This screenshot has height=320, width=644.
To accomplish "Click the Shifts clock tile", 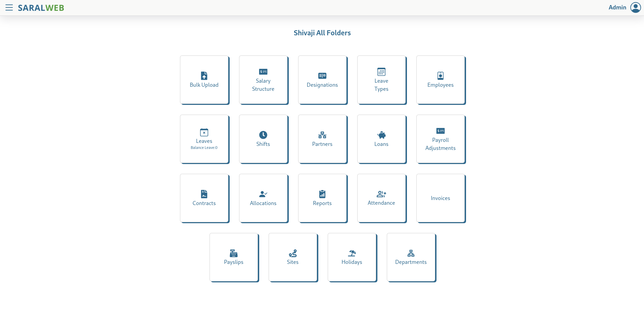I will click(x=263, y=139).
